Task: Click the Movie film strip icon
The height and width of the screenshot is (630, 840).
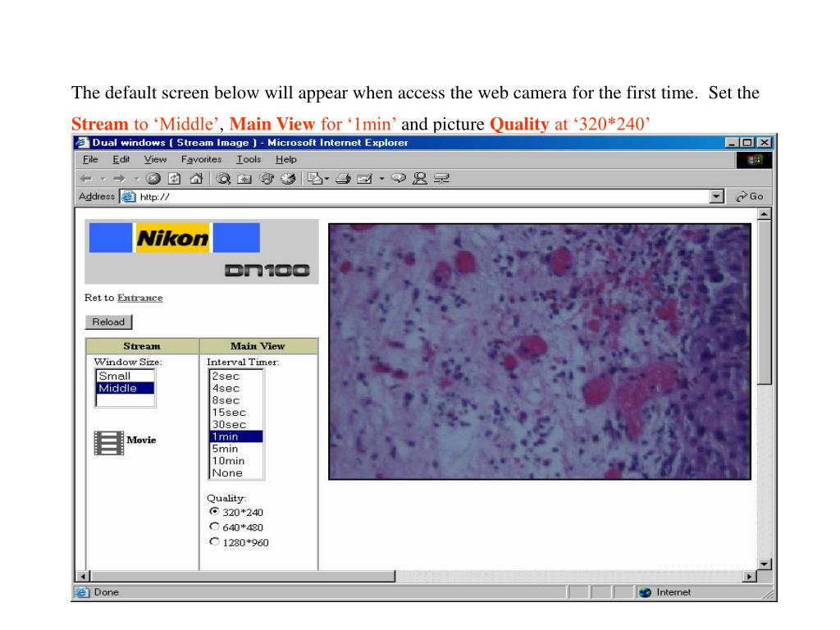Action: [107, 442]
